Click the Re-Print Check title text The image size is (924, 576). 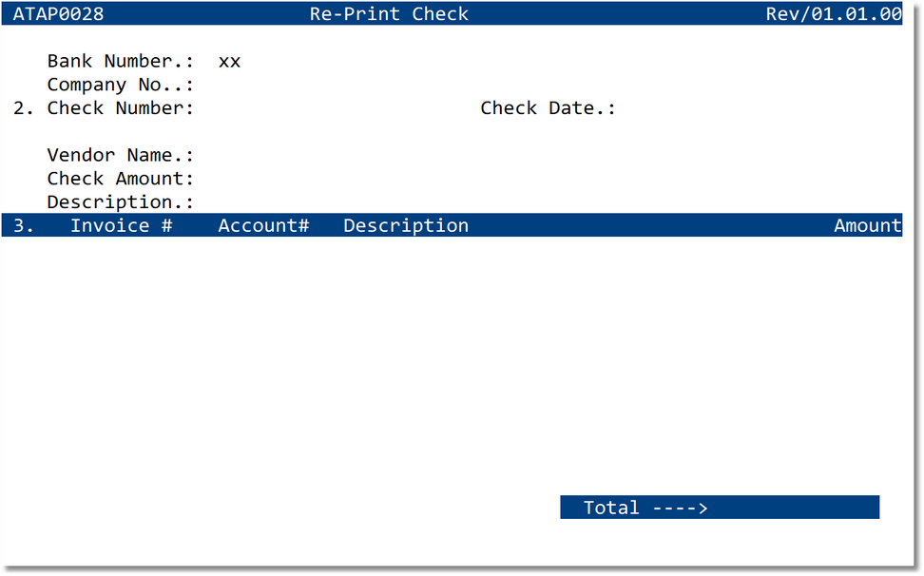point(389,13)
